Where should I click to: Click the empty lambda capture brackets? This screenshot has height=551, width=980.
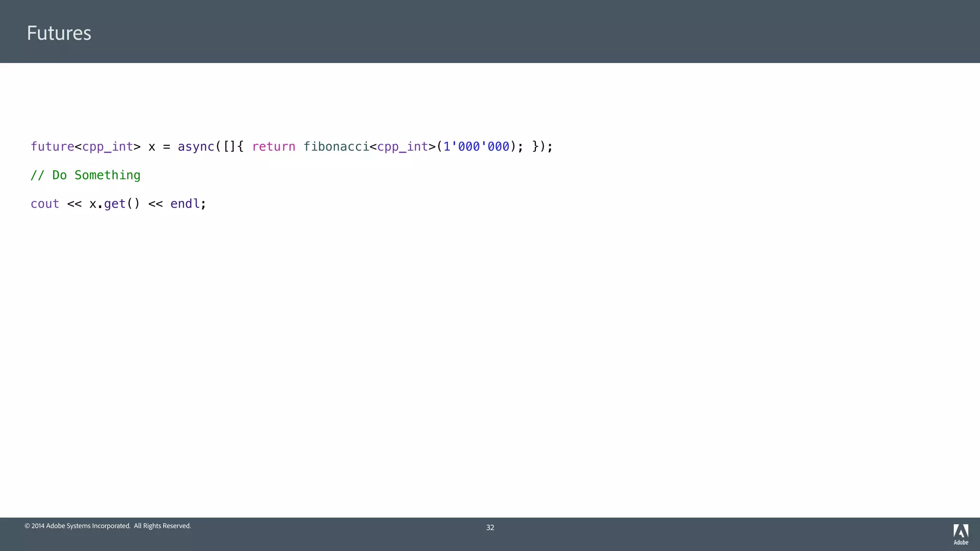point(229,146)
